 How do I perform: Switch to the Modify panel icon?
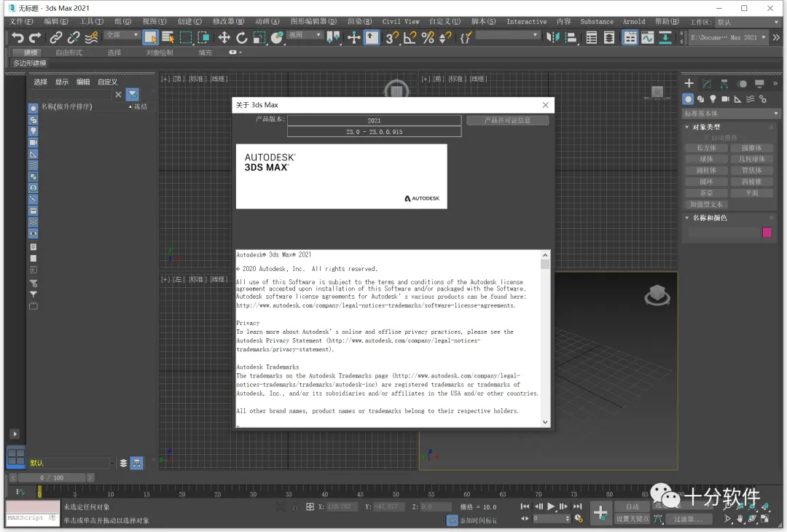[707, 83]
